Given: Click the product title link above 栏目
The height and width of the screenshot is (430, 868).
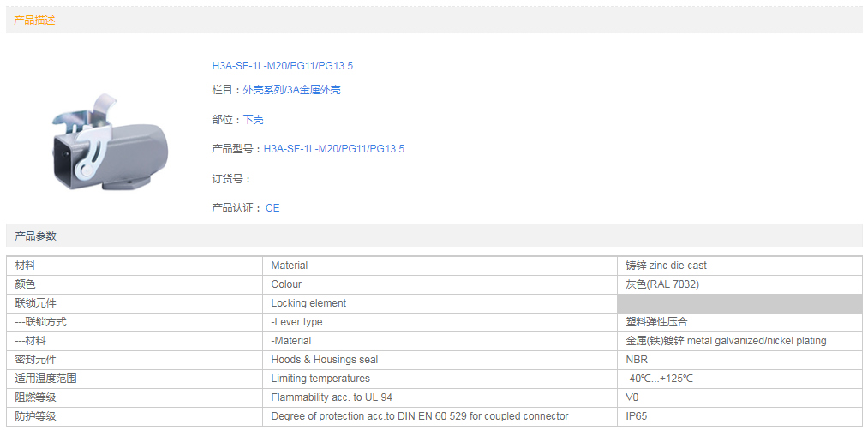Looking at the screenshot, I should (282, 66).
